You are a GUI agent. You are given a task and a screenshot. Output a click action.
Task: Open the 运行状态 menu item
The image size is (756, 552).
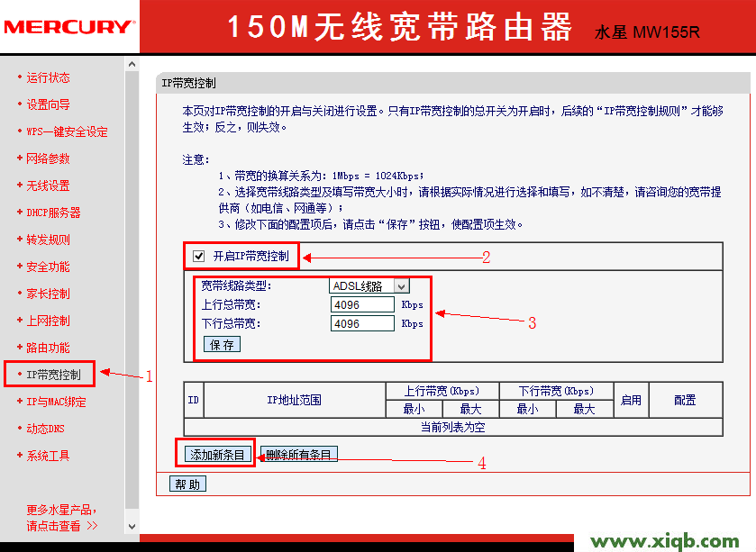pos(48,77)
